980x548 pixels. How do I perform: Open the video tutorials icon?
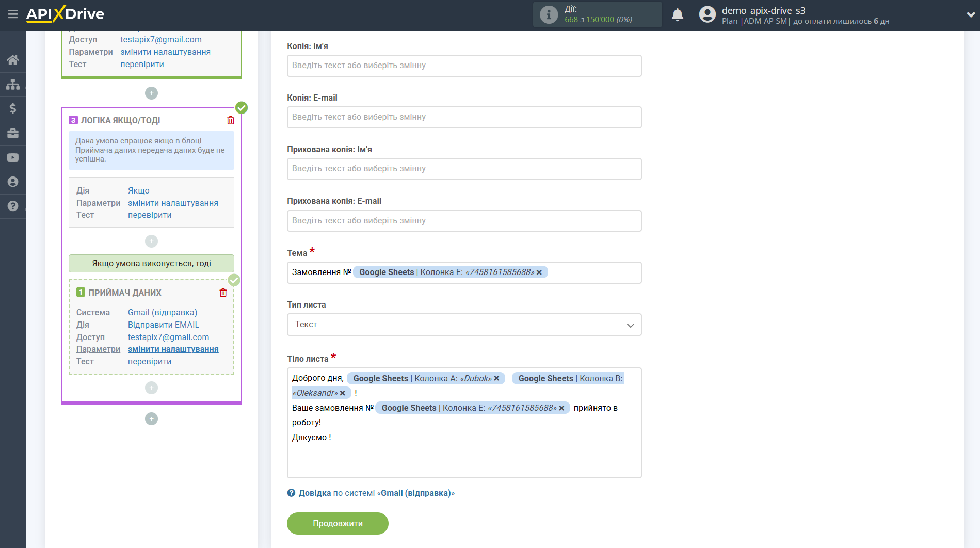point(13,157)
